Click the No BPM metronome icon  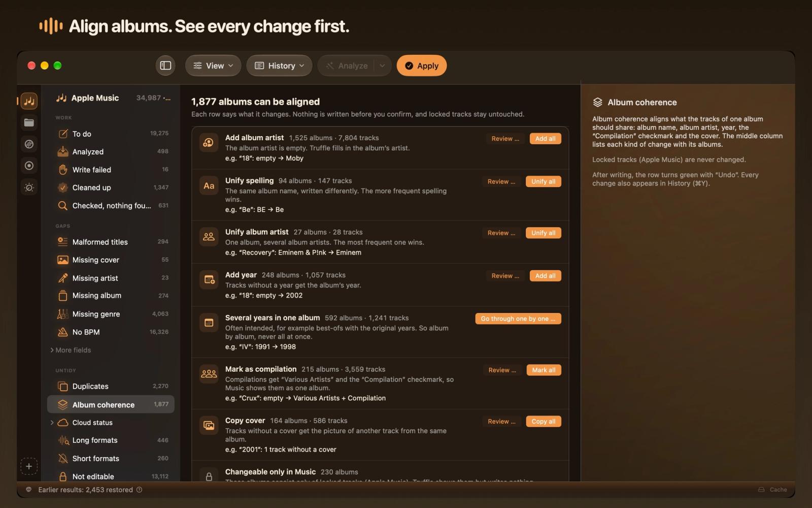pos(62,332)
